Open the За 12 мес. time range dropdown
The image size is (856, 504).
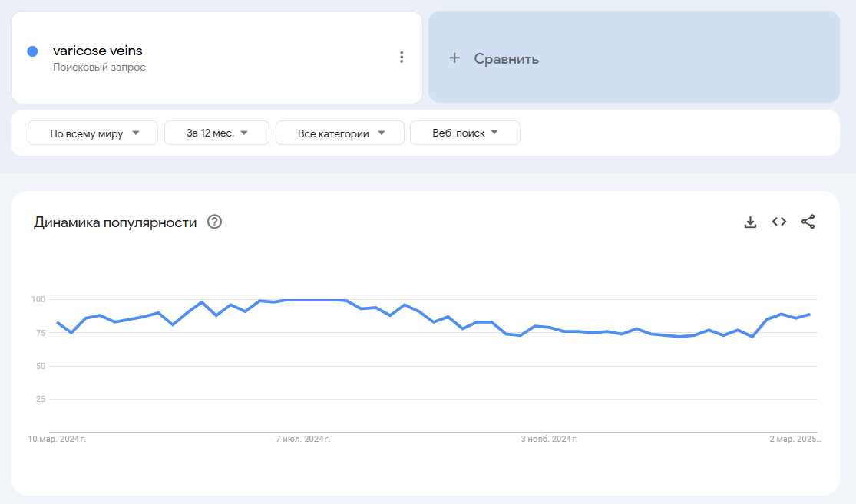point(216,133)
